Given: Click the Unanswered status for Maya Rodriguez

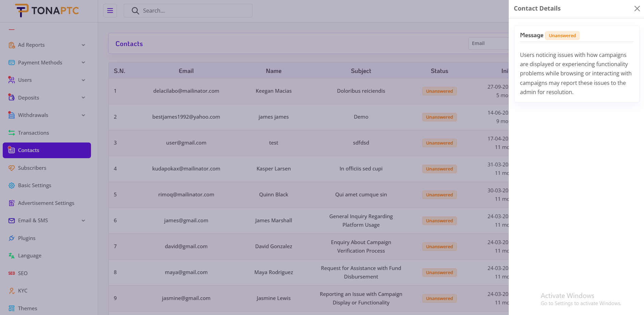Looking at the screenshot, I should [x=439, y=272].
